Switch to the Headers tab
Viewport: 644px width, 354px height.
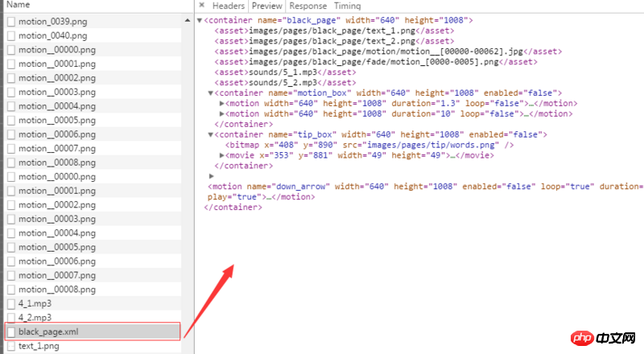tap(229, 6)
